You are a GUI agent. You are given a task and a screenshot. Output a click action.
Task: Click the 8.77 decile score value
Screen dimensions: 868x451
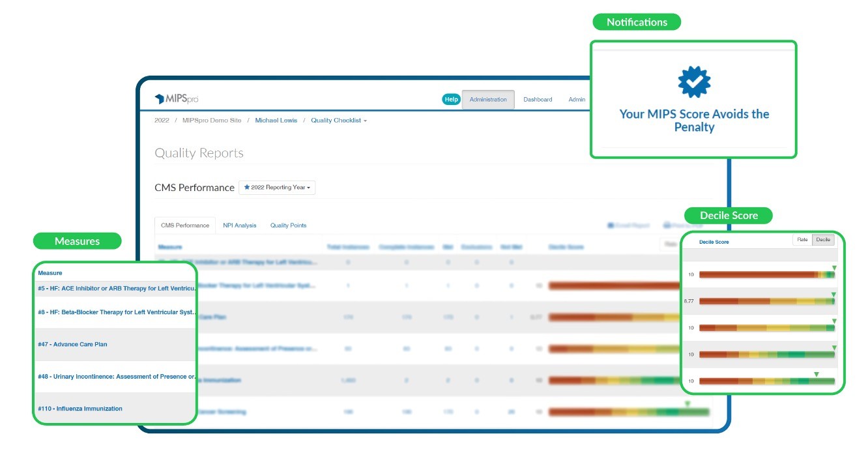(689, 301)
